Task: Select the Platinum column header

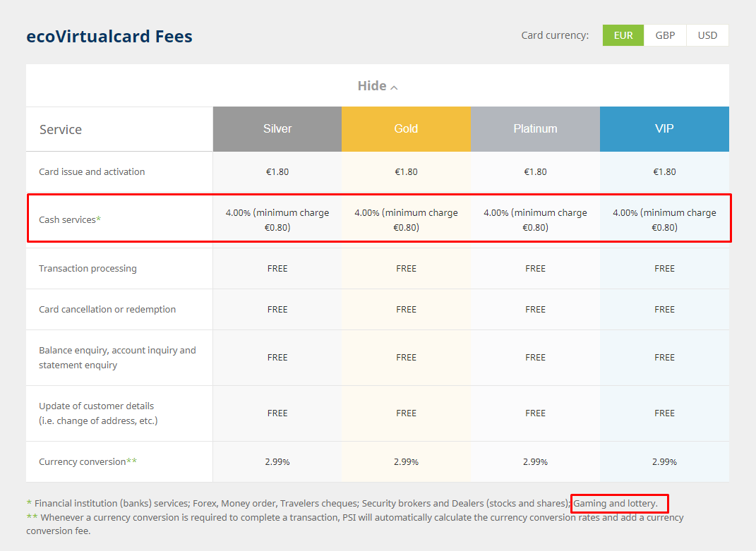Action: coord(535,128)
